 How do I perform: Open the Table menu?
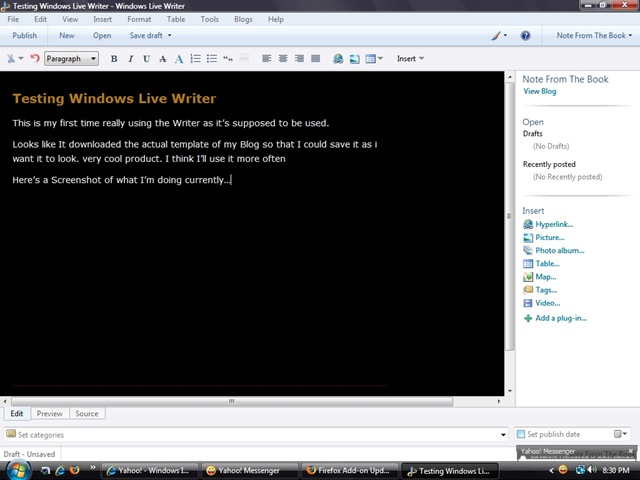click(x=176, y=19)
